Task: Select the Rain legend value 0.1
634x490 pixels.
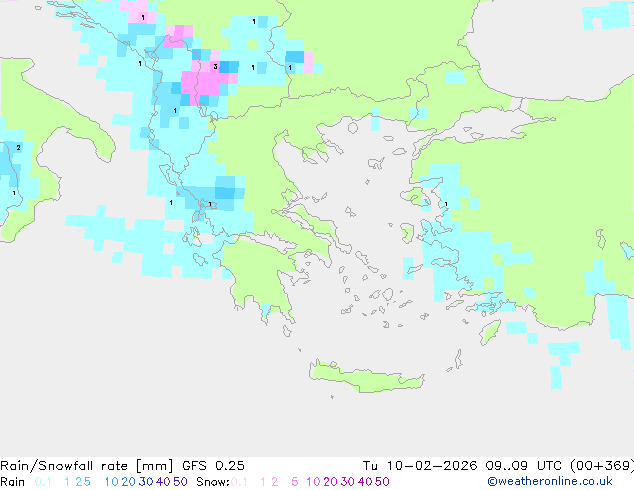Action: [43, 482]
